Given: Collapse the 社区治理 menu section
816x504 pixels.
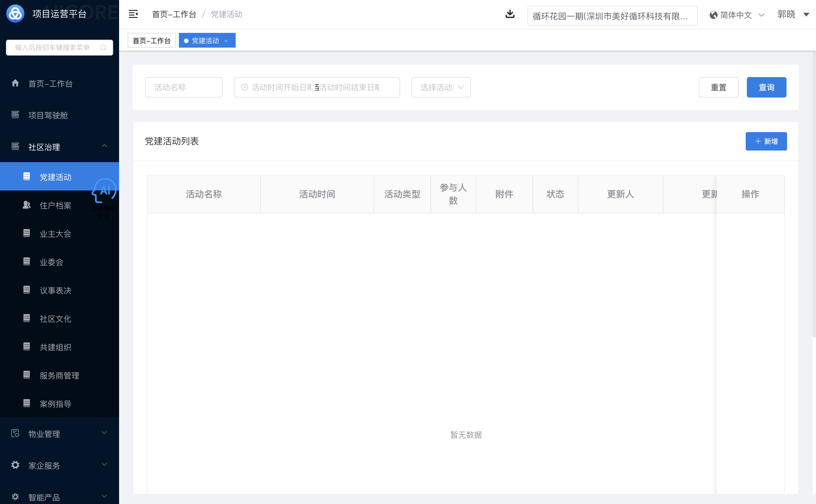Looking at the screenshot, I should (x=104, y=146).
